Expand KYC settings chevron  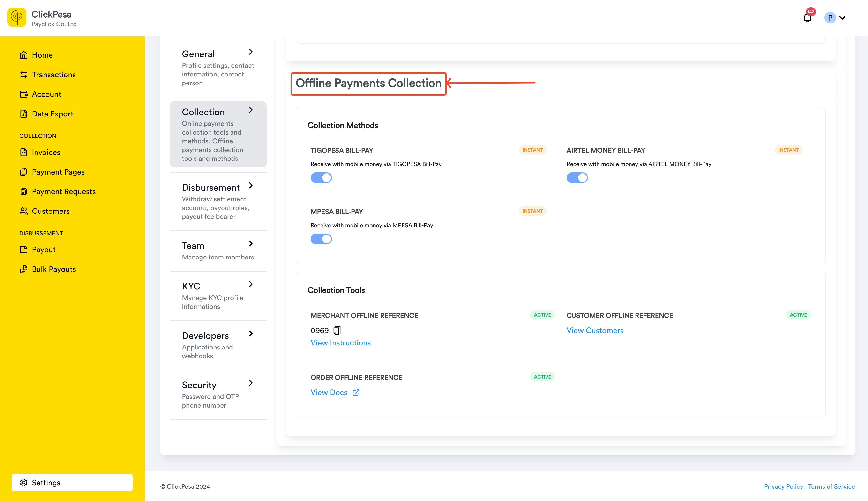[x=251, y=285]
